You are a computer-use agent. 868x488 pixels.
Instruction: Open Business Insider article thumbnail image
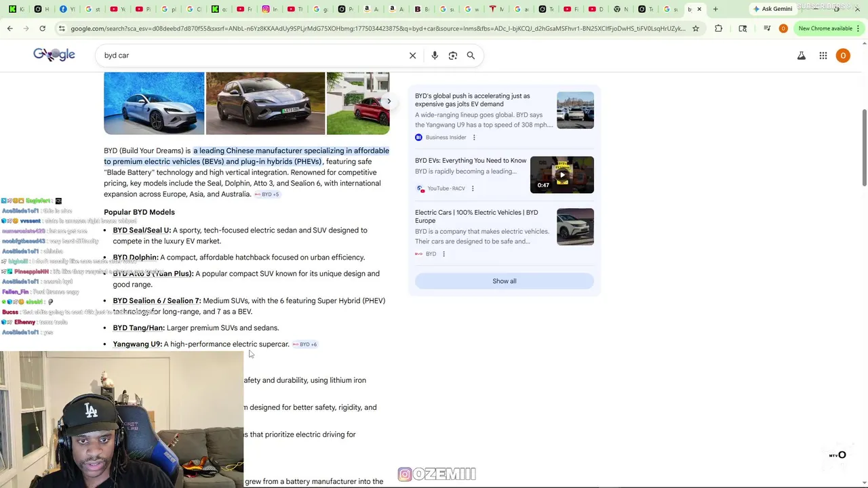pos(575,110)
